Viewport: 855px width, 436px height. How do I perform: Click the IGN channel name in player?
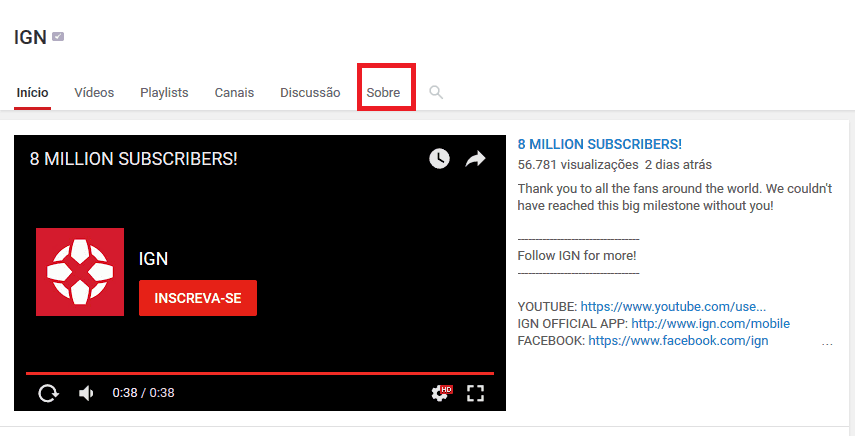coord(153,259)
